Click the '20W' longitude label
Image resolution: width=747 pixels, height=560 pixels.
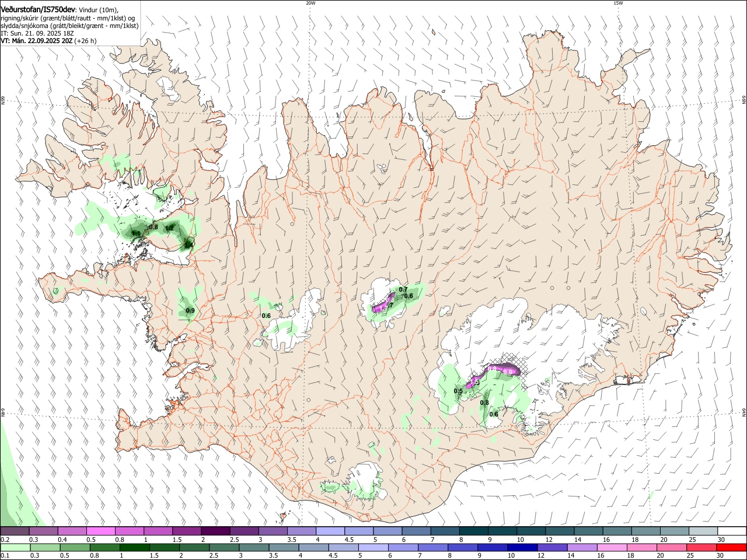[x=310, y=3]
